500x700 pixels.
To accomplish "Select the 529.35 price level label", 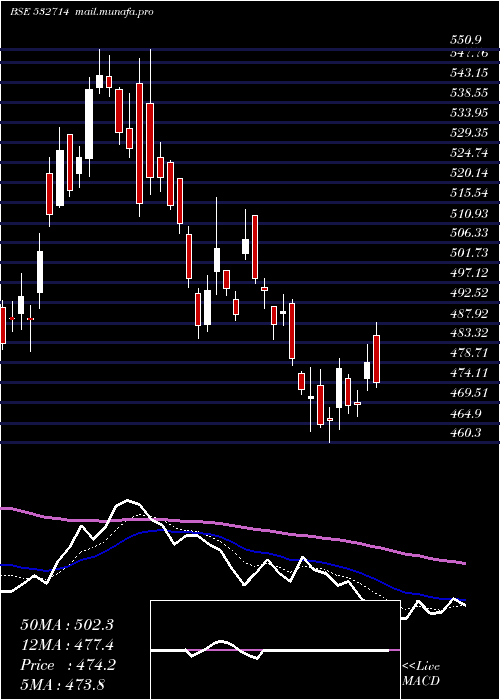I will pyautogui.click(x=468, y=133).
